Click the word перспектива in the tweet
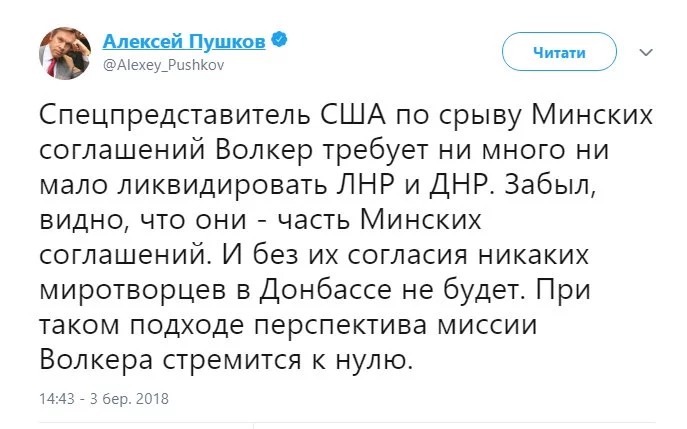687x429 pixels. point(340,326)
